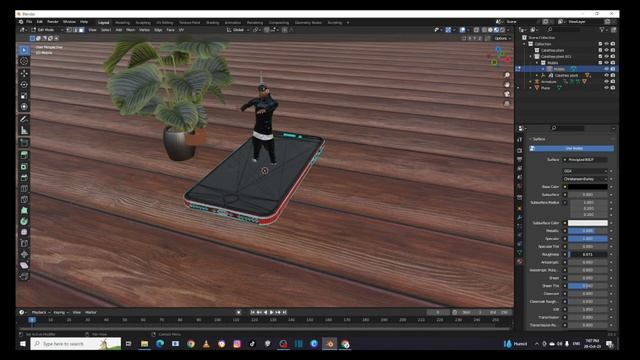The height and width of the screenshot is (360, 640).
Task: Switch to solid viewport shading
Action: click(x=490, y=30)
